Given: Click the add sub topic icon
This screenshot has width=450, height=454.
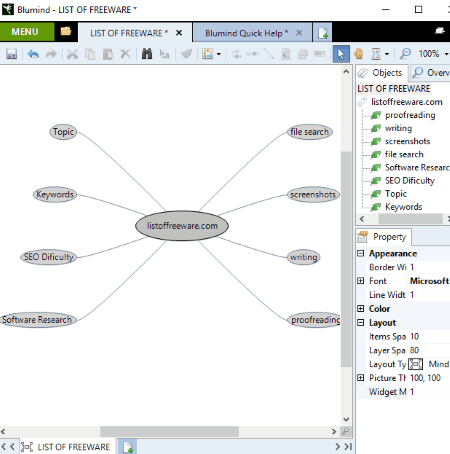Looking at the screenshot, I should point(236,54).
